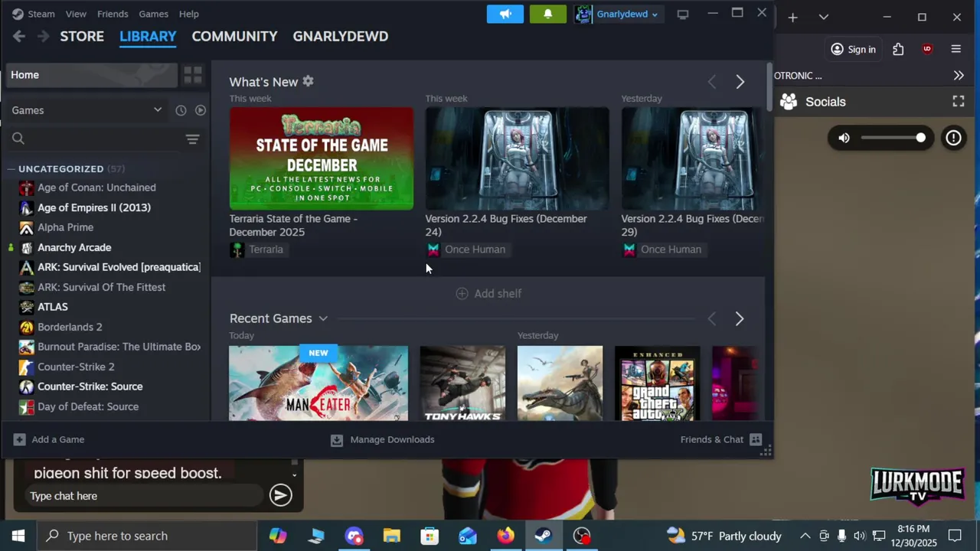Expand the browser bookmarks overflow chevron
Viewport: 980px width, 551px height.
959,75
